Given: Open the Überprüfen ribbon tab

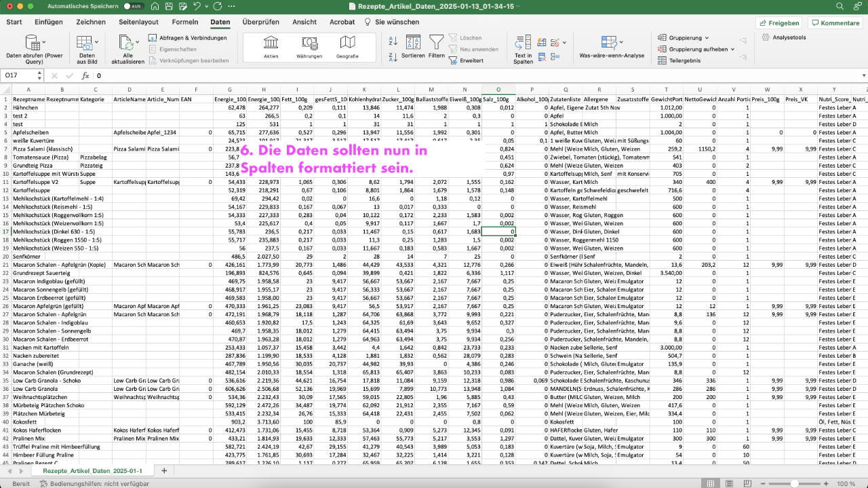Looking at the screenshot, I should 260,22.
